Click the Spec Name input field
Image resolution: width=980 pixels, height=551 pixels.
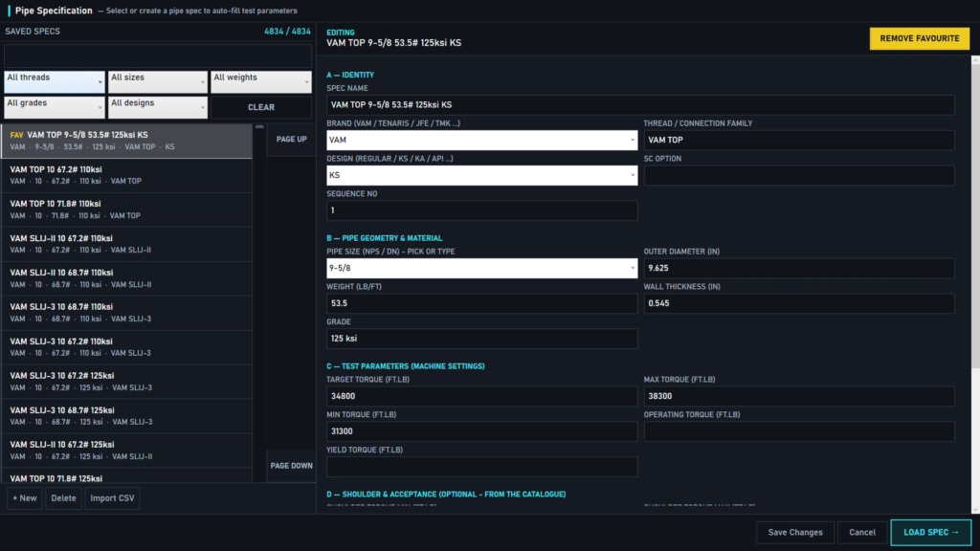tap(640, 105)
